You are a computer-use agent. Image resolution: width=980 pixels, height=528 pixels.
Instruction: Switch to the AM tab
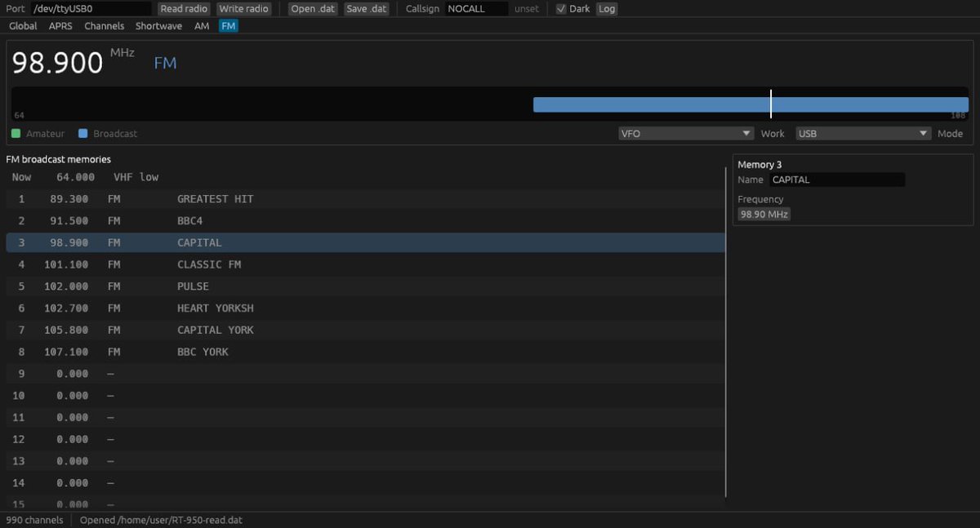pos(202,26)
